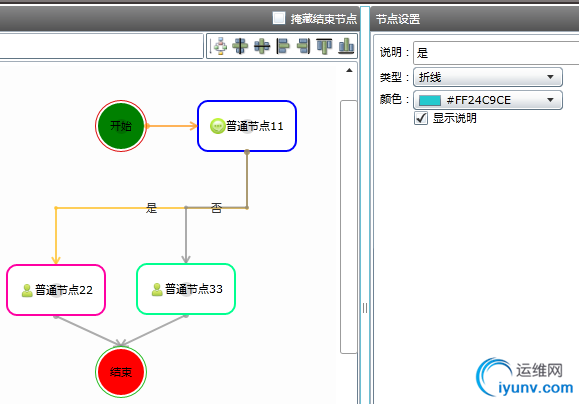This screenshot has height=404, width=579.
Task: Open the 颜色 color dropdown
Action: pyautogui.click(x=488, y=100)
